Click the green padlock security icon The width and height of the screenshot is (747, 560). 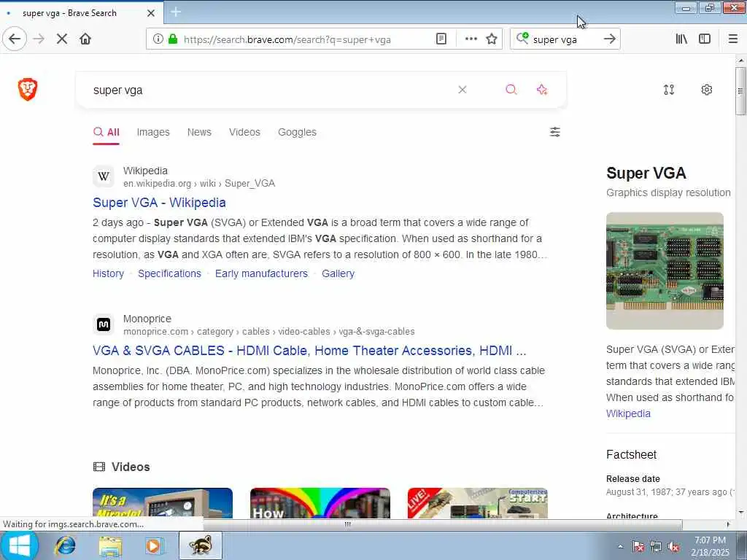coord(173,39)
